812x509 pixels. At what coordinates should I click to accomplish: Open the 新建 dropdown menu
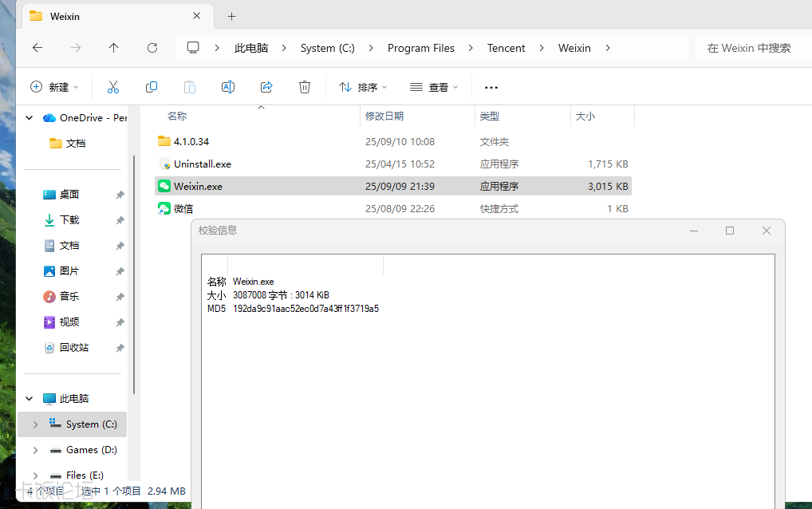tap(54, 87)
